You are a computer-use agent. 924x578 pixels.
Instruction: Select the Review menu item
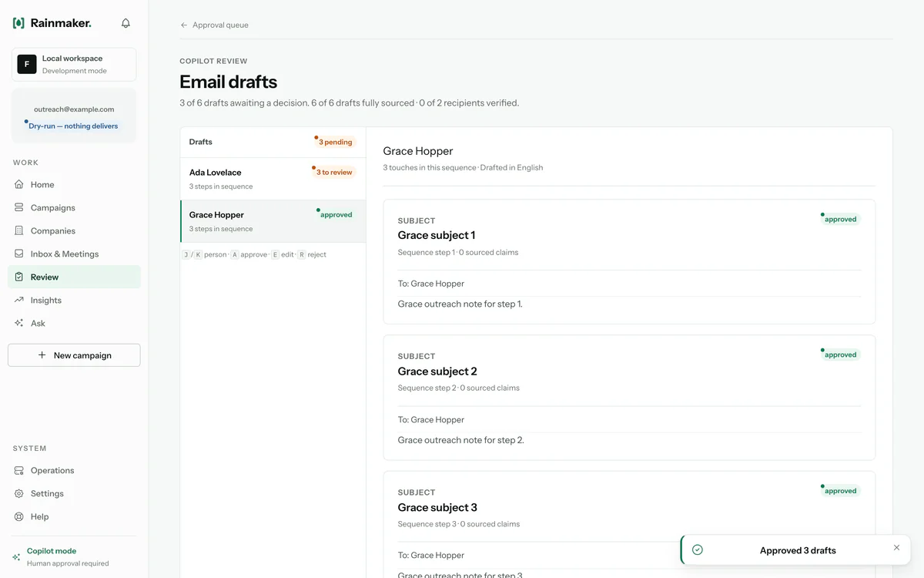[74, 277]
